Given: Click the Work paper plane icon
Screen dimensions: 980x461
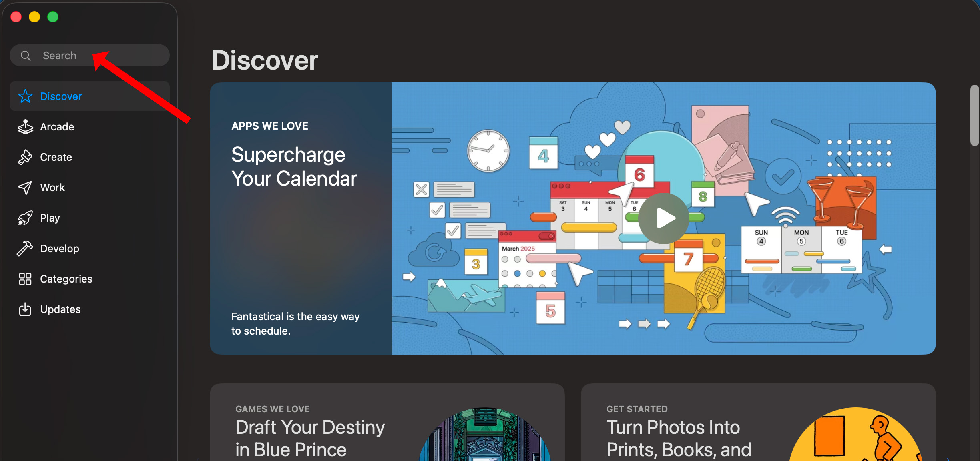Looking at the screenshot, I should (25, 187).
